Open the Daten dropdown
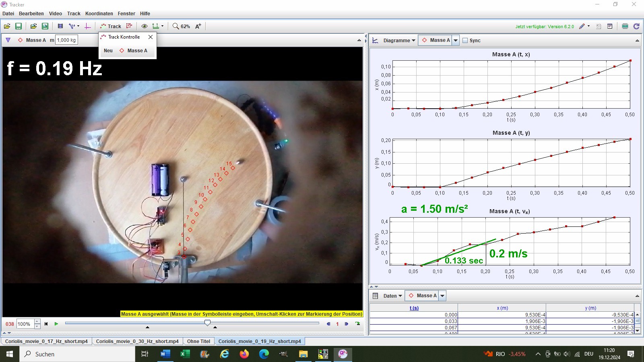Screen dimensions: 644x362 392,296
